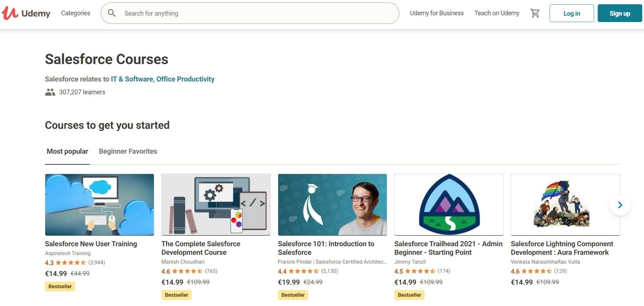644x306 pixels.
Task: Open Teach on Udemy
Action: [x=497, y=13]
